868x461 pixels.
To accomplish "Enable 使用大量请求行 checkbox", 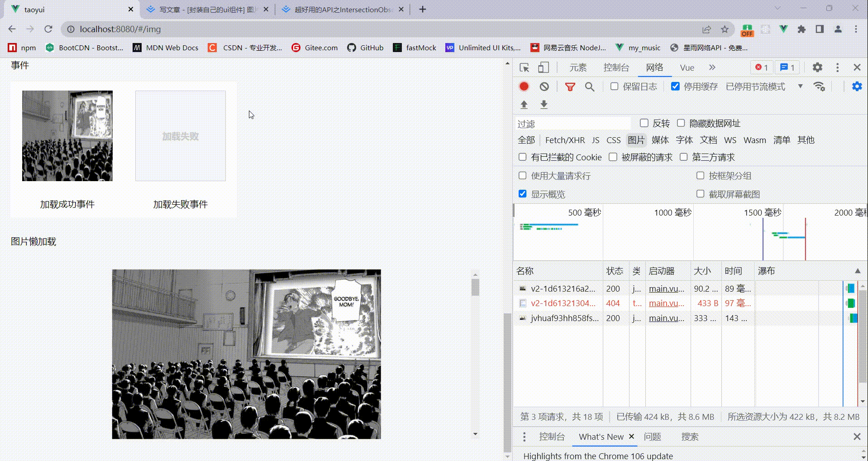I will [x=523, y=175].
